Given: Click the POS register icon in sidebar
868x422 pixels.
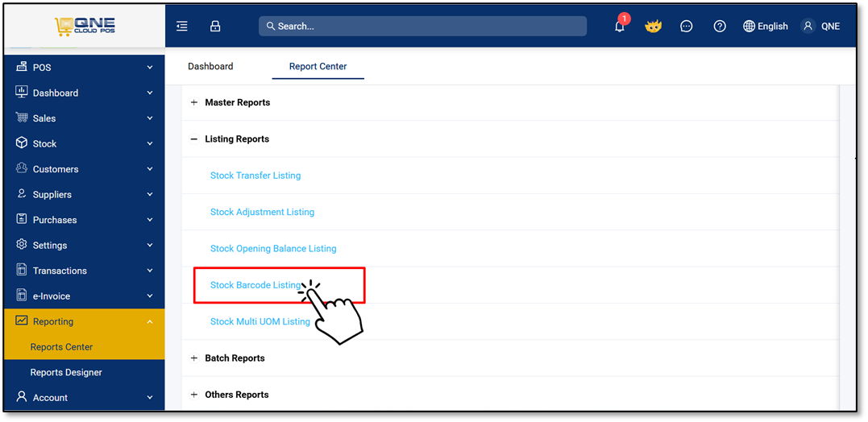Looking at the screenshot, I should pos(22,67).
